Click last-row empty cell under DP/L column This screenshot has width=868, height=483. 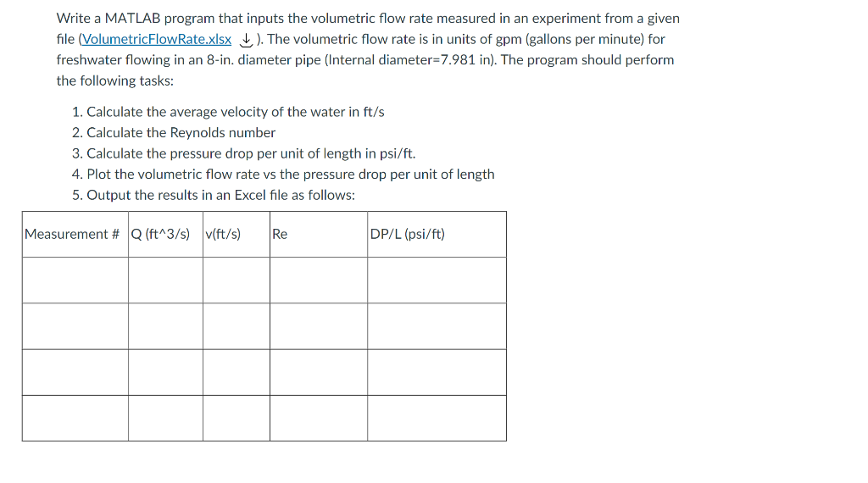tap(437, 419)
